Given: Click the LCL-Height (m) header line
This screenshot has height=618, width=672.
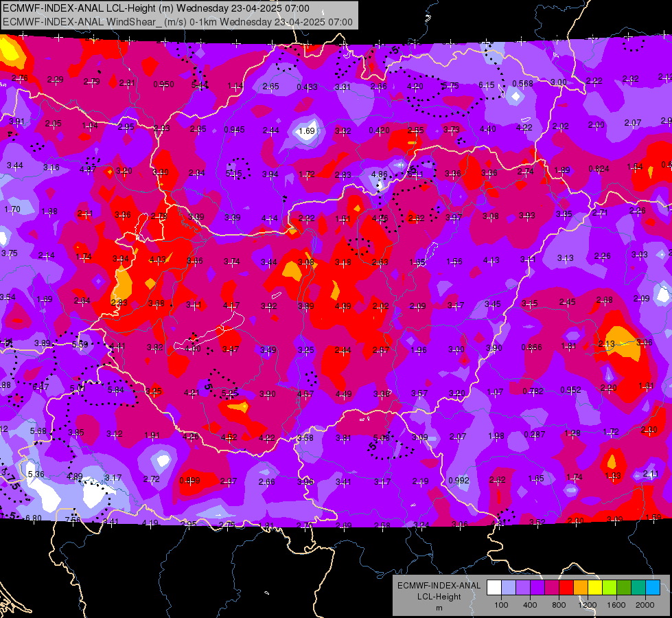Looking at the screenshot, I should coord(157,8).
